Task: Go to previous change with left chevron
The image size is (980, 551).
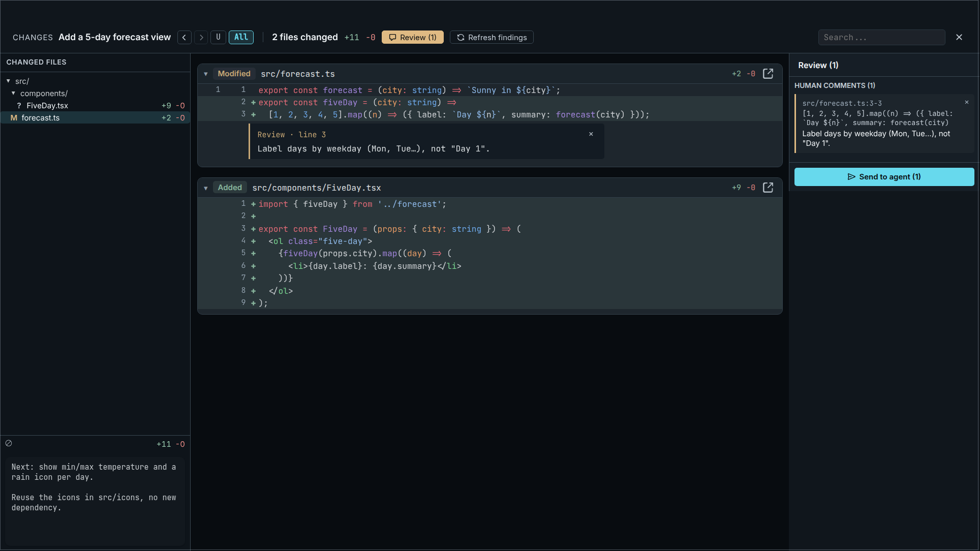Action: click(185, 37)
